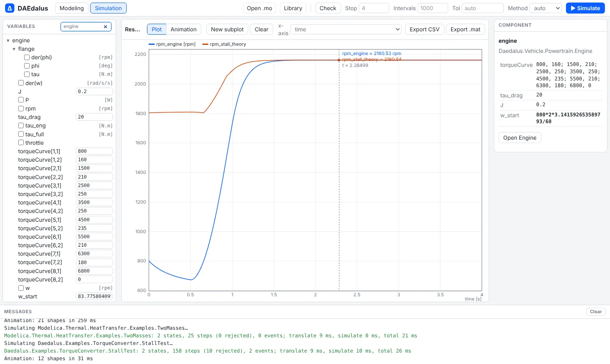Collapse the engine tree node
This screenshot has height=364, width=610.
click(x=8, y=41)
